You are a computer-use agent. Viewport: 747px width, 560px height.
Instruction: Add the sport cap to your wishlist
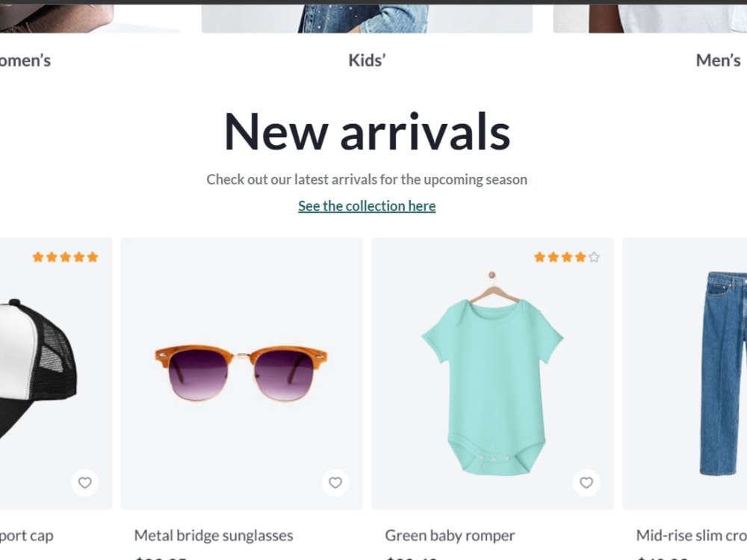tap(84, 483)
